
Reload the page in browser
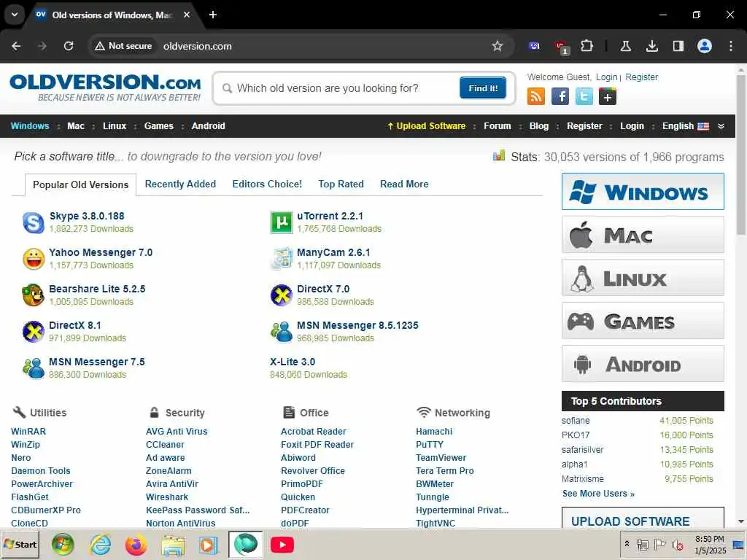[x=69, y=46]
